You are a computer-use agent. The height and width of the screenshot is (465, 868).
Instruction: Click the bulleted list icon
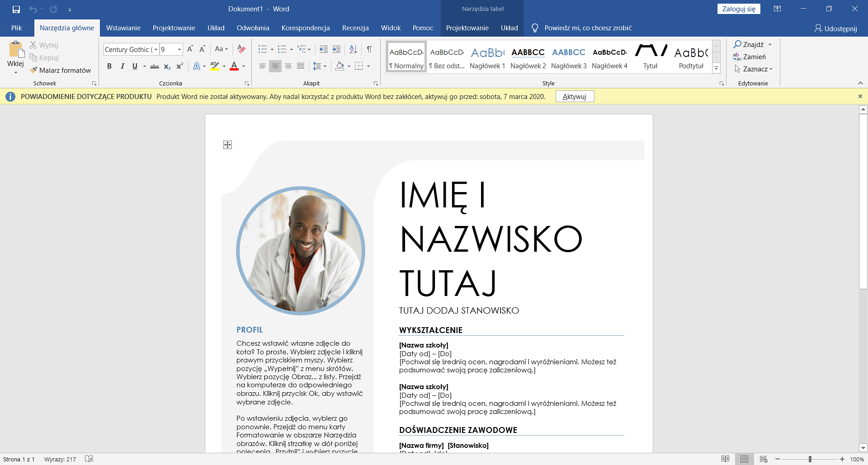[x=262, y=49]
